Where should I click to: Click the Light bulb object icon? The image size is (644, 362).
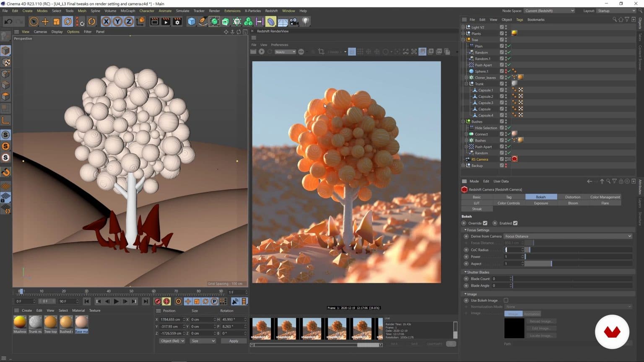[x=306, y=21]
